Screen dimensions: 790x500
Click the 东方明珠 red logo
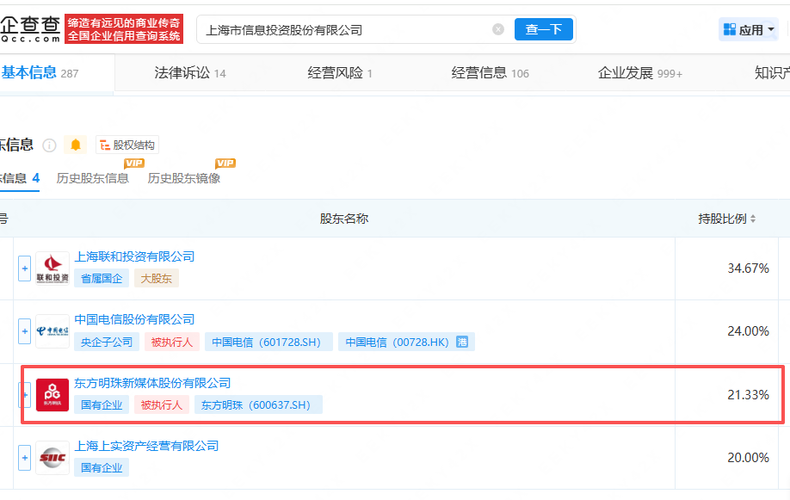click(x=52, y=395)
